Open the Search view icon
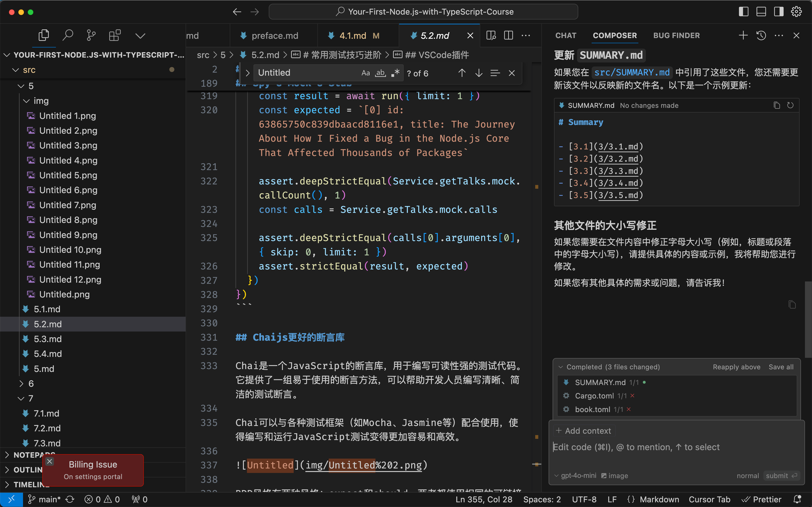 pyautogui.click(x=68, y=35)
